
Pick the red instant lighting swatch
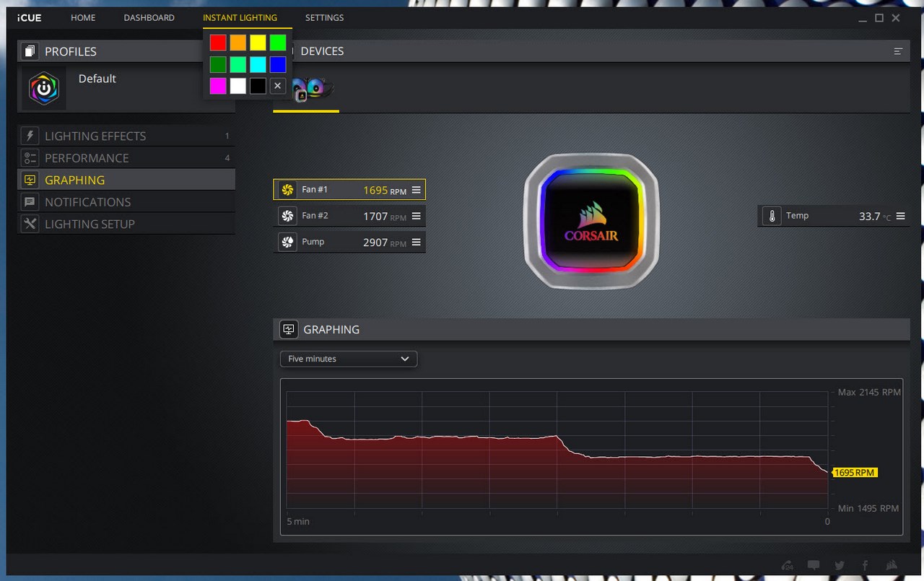[218, 43]
